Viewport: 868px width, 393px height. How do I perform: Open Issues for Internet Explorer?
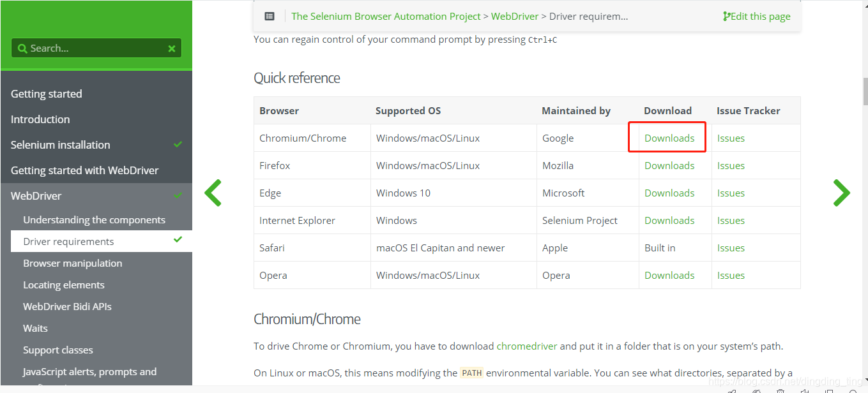point(731,220)
